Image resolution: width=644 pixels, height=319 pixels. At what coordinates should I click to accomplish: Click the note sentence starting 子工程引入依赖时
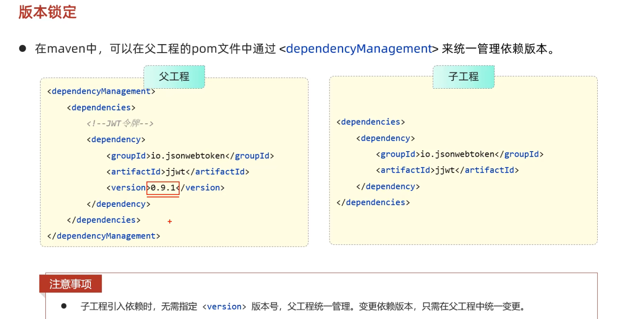click(303, 307)
